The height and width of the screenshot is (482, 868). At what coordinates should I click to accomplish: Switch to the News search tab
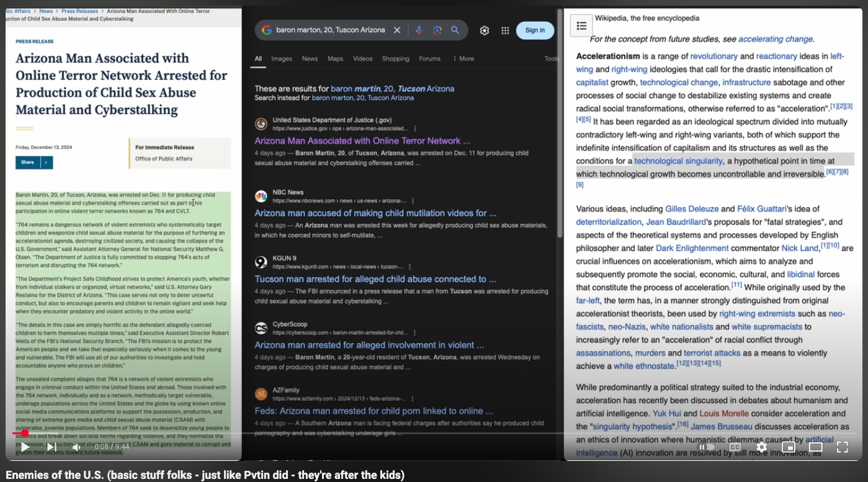coord(310,59)
